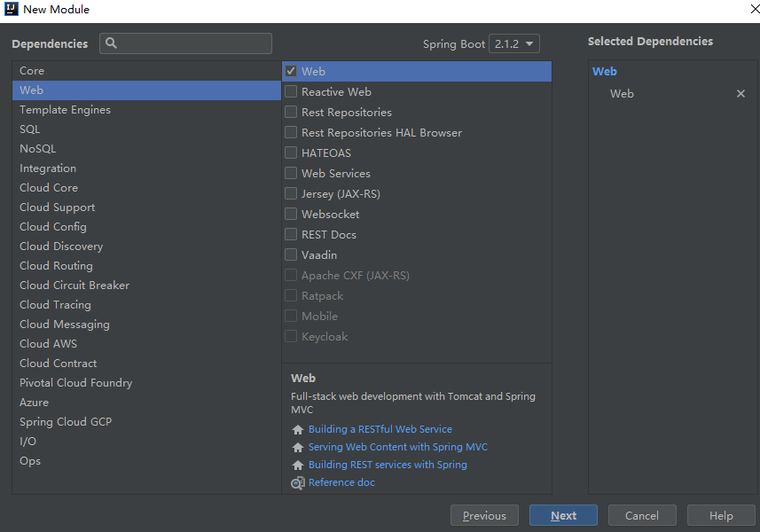Viewport: 760px width, 532px height.
Task: Click the disabled Keycloak checkbox
Action: [291, 336]
